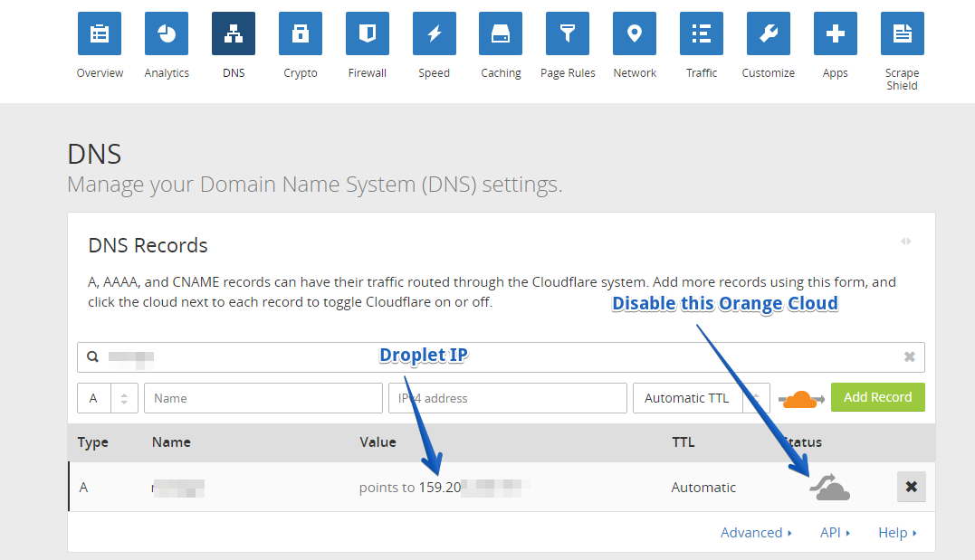Collapse the DNS Records panel arrows

point(906,242)
